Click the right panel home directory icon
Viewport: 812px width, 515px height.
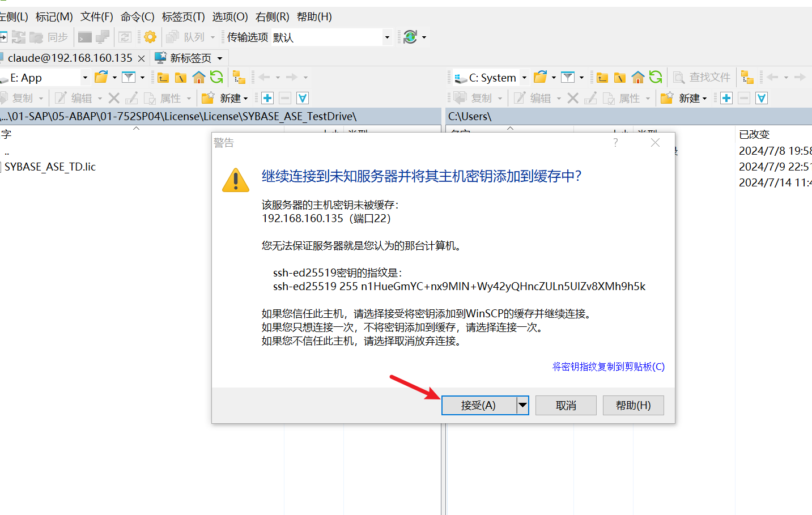(x=638, y=78)
